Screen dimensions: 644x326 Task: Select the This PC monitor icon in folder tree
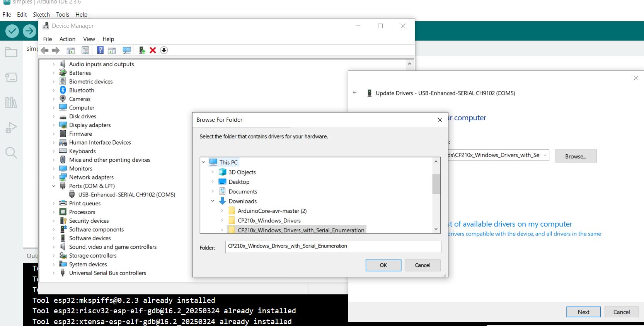[213, 162]
